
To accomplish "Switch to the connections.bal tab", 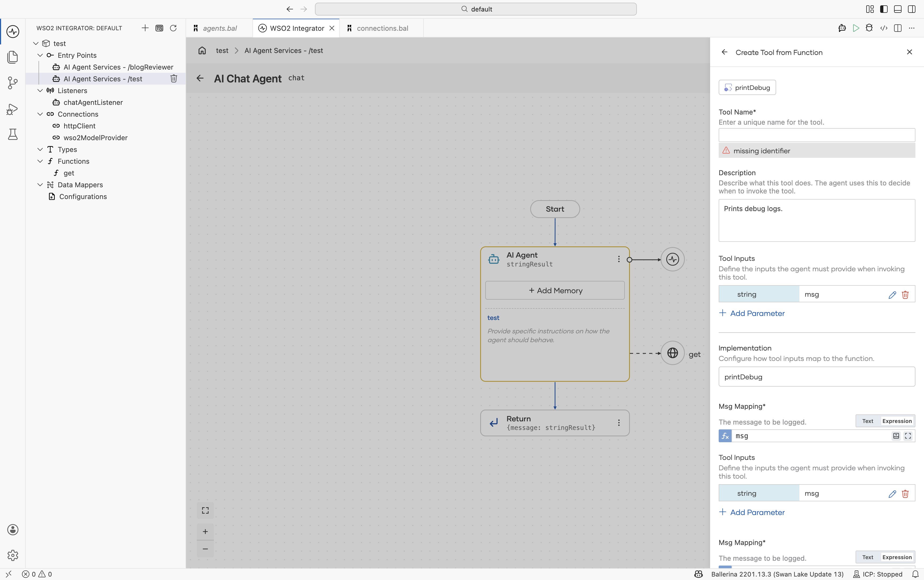I will (382, 28).
